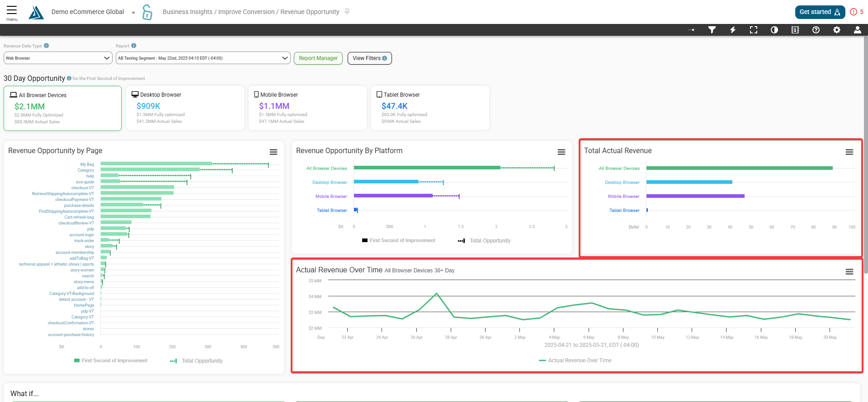Viewport: 868px width, 402px height.
Task: Select the Tablet Browser card
Action: pos(430,108)
